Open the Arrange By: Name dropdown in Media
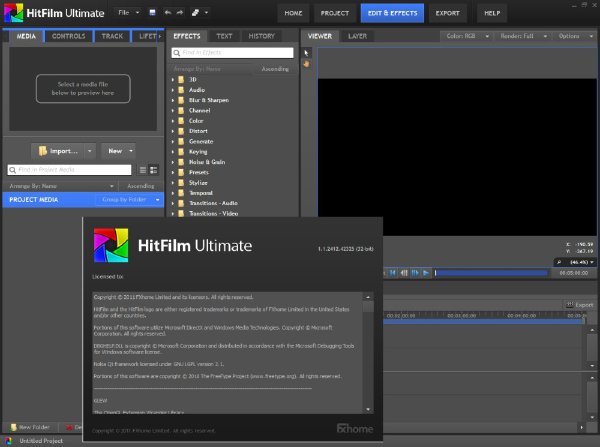The image size is (600, 447). tap(61, 186)
